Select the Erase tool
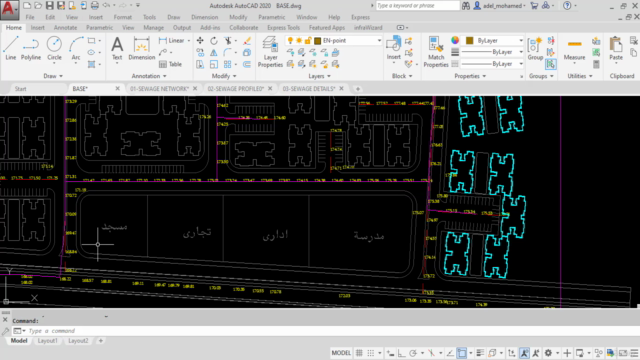The image size is (640, 360). click(x=247, y=40)
